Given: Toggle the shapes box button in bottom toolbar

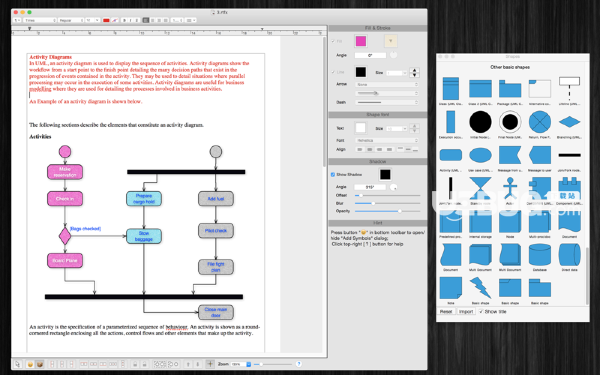Looking at the screenshot, I should point(39,364).
